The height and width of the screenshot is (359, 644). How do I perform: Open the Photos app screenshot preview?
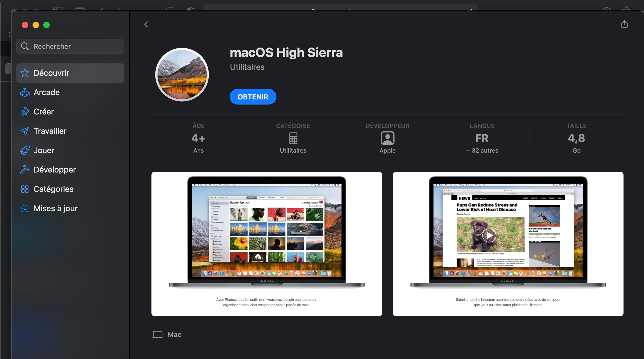[x=266, y=243]
